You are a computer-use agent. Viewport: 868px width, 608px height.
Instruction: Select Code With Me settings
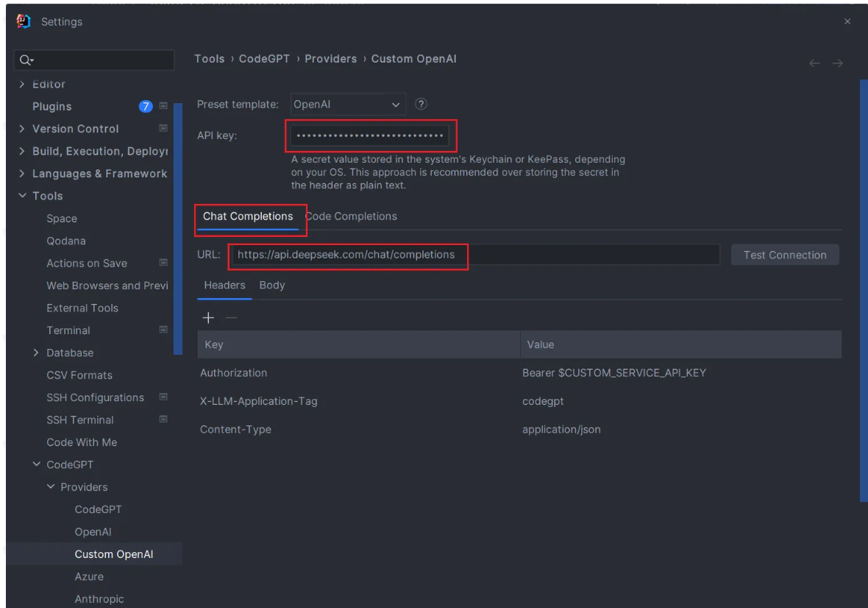click(82, 442)
